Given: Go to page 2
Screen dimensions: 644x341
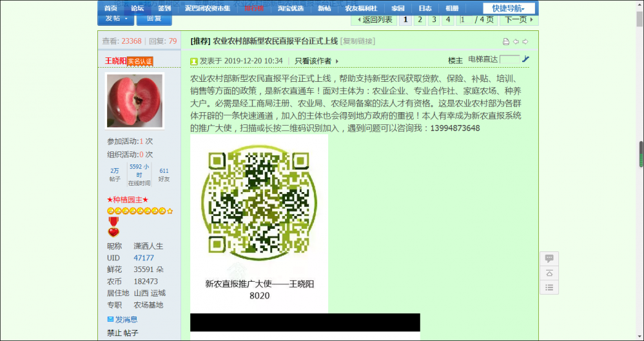Looking at the screenshot, I should (x=419, y=20).
